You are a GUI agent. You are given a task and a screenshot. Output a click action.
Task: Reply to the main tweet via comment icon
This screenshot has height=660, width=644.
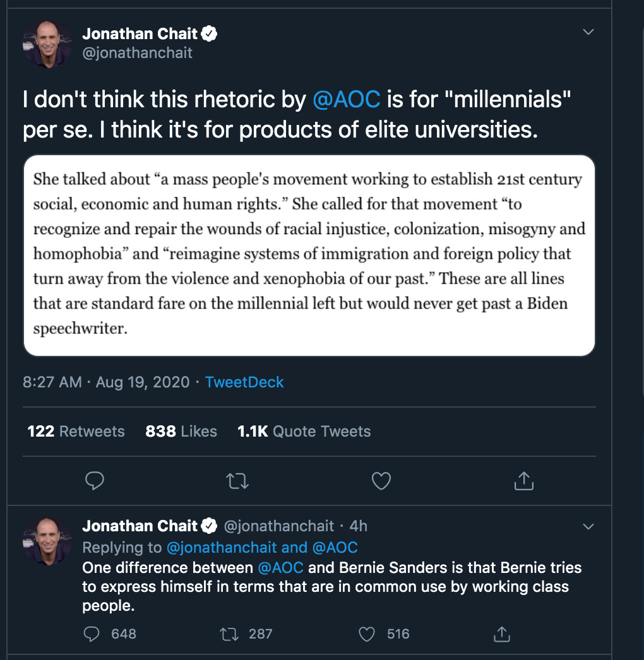[94, 481]
